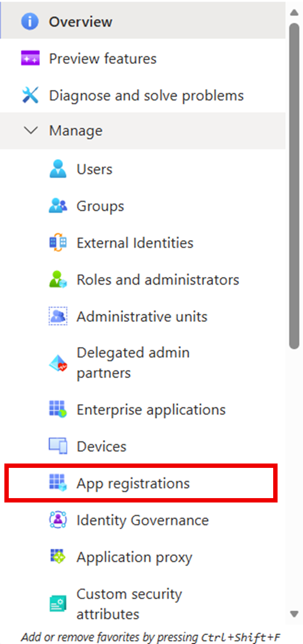Collapse the Manage section chevron

click(30, 131)
